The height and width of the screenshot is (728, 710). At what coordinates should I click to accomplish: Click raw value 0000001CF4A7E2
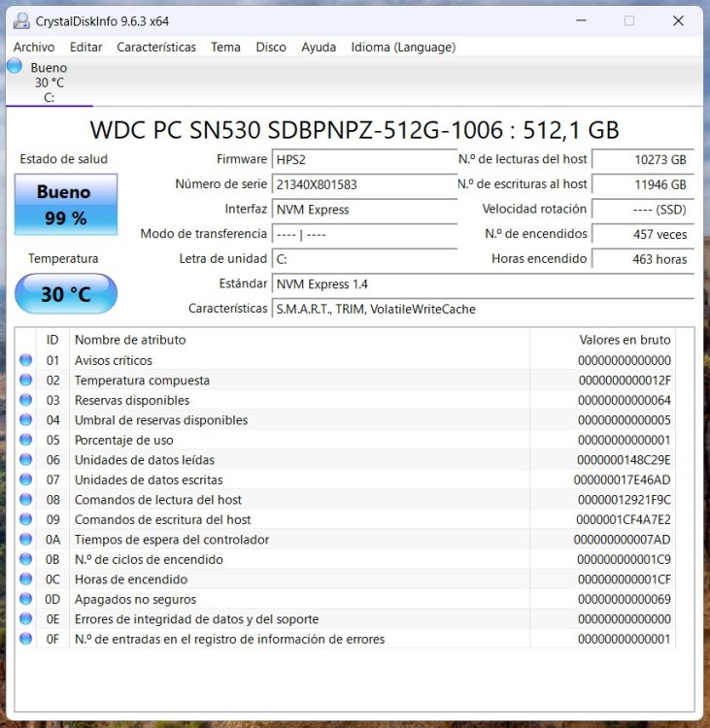click(624, 519)
